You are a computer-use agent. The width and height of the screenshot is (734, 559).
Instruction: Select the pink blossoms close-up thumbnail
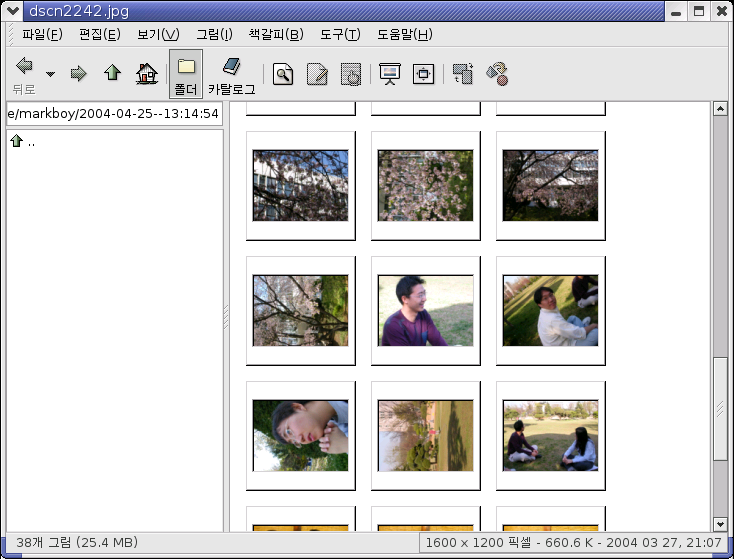426,185
